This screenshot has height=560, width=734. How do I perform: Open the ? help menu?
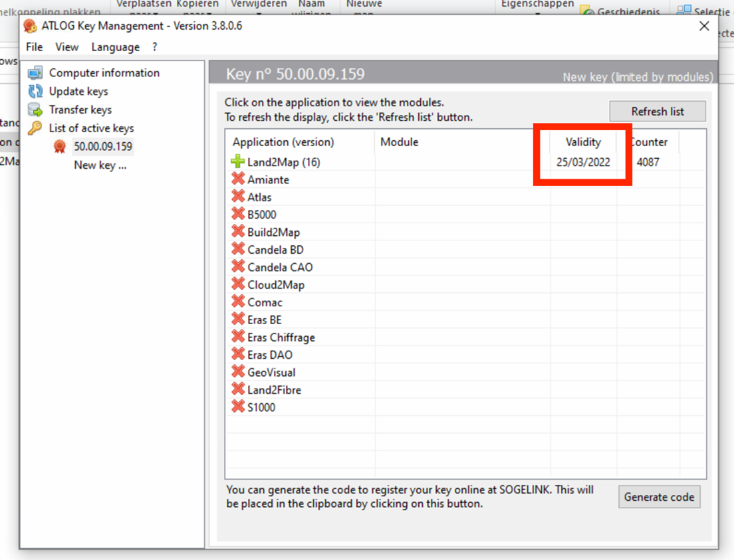[x=155, y=47]
